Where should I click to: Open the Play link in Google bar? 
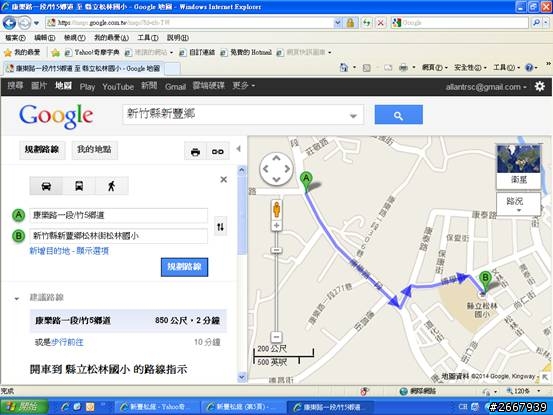[87, 87]
